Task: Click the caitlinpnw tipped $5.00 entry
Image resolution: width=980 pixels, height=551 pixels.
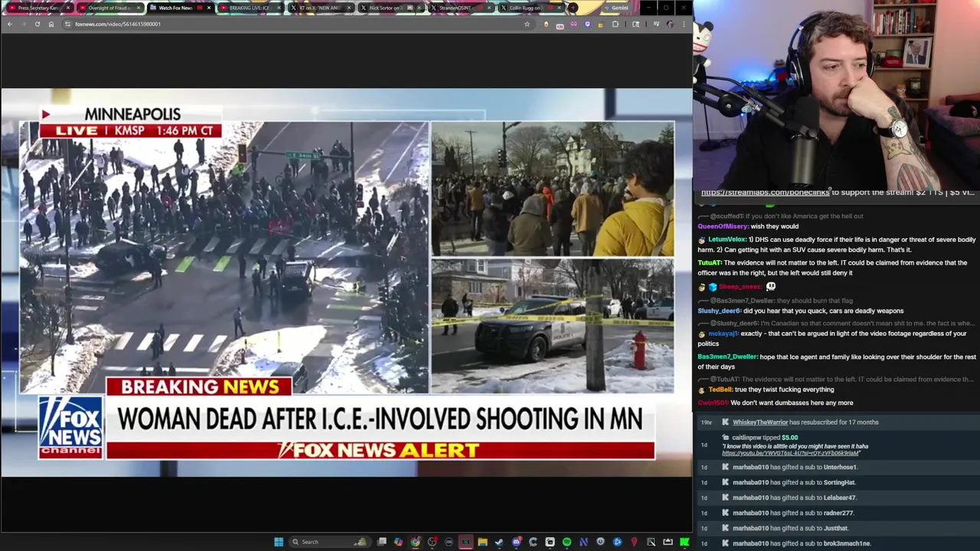Action: [838, 445]
